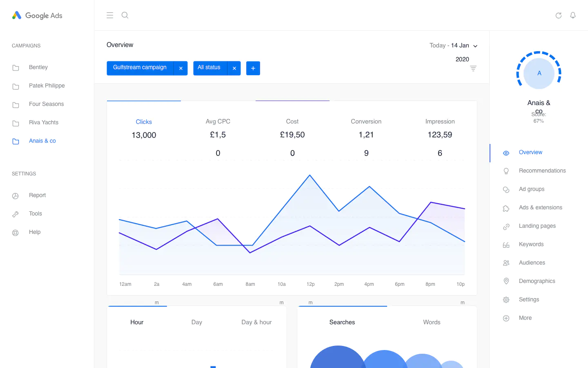Click the largest dark blue Searches bubble
The height and width of the screenshot is (368, 588).
338,357
